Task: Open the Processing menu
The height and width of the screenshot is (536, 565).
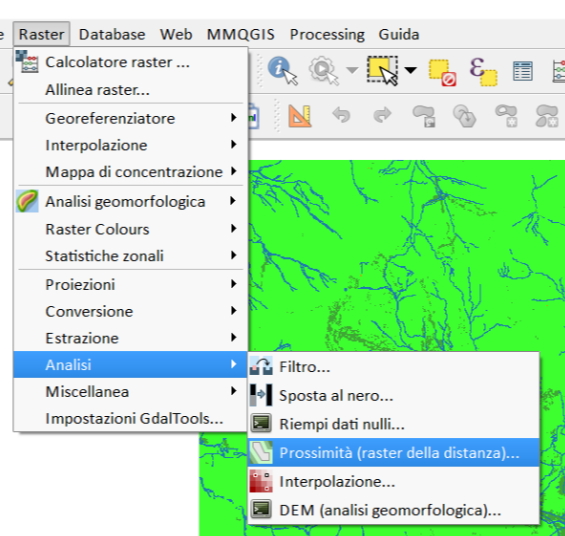Action: 327,34
